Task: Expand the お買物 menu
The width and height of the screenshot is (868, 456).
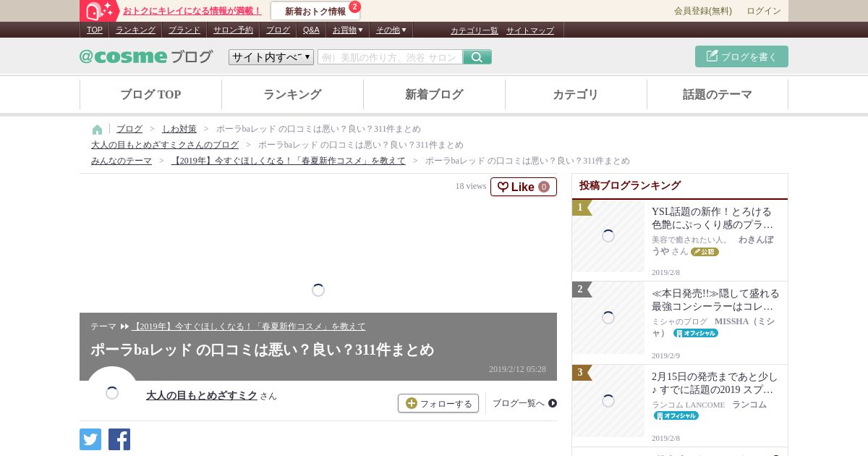Action: pos(348,30)
